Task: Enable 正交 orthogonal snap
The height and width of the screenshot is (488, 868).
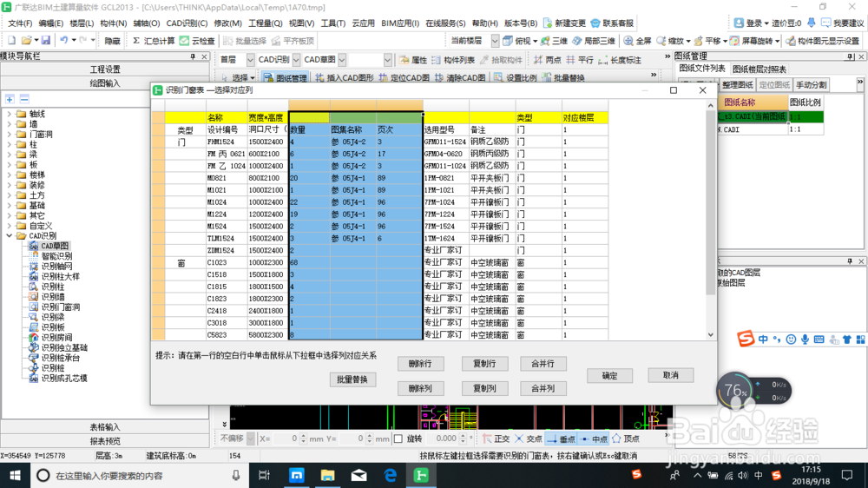Action: coord(496,439)
